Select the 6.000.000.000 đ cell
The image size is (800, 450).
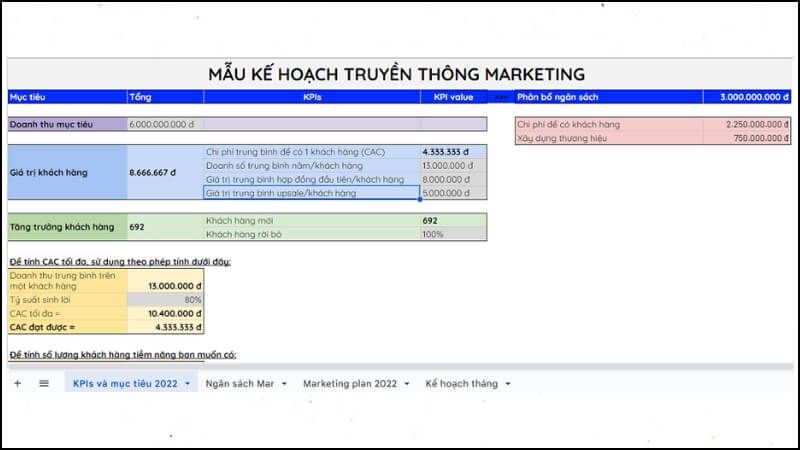pyautogui.click(x=165, y=124)
